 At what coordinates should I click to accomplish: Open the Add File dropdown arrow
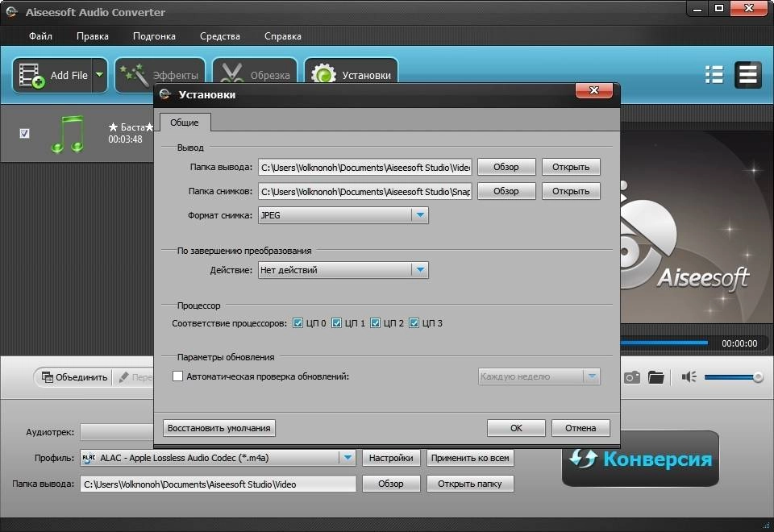(x=100, y=75)
